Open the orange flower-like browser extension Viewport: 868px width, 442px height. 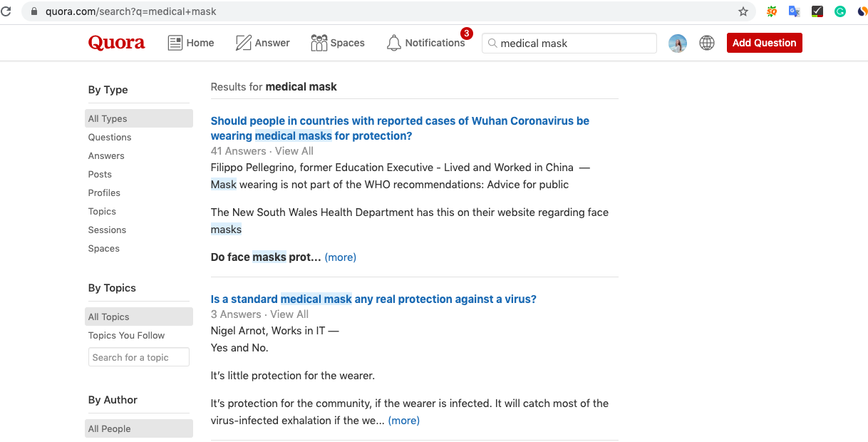tap(771, 11)
